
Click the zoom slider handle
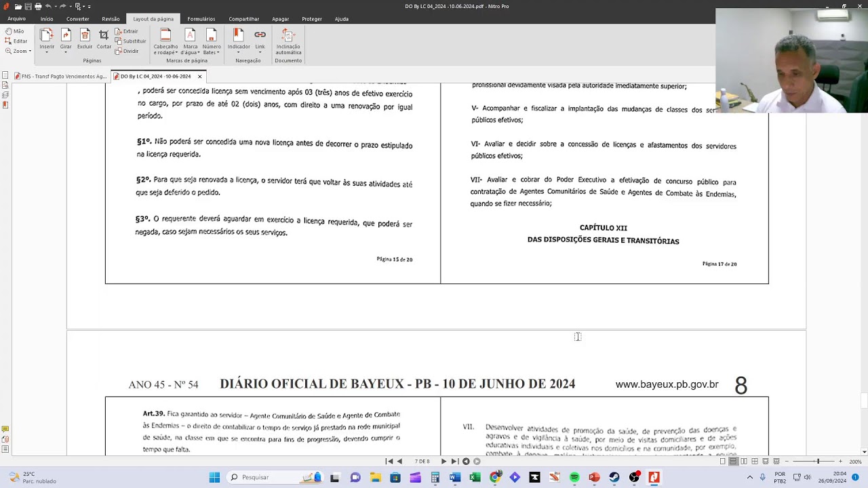[818, 462]
